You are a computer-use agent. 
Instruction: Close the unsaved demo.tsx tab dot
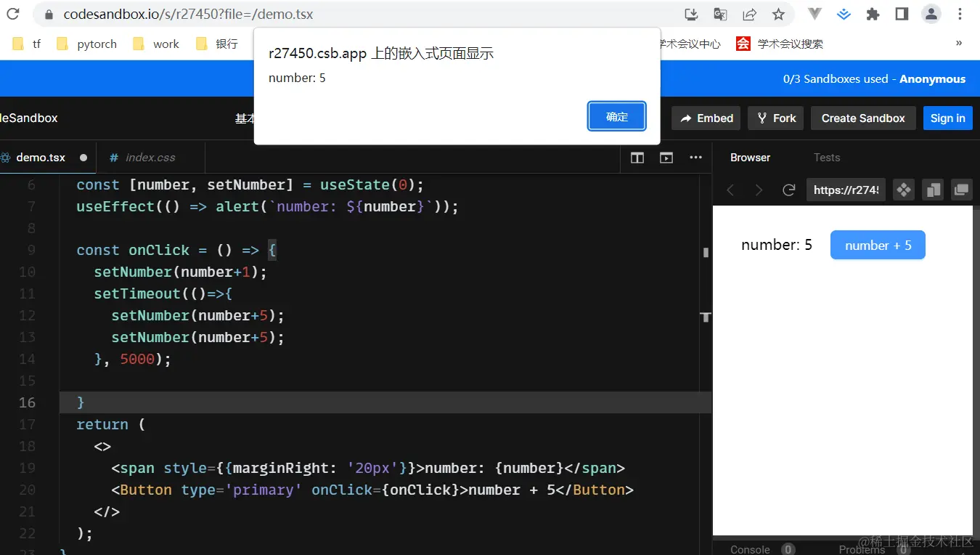(83, 158)
